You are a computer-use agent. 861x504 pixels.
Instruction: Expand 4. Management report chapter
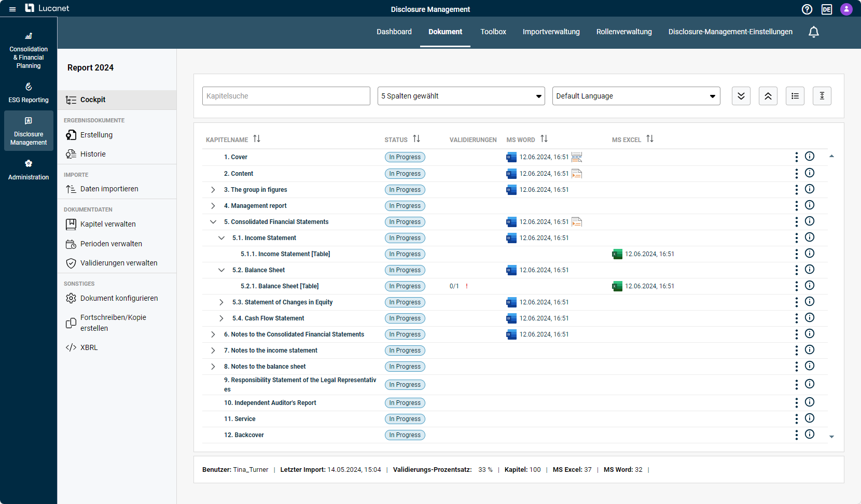(x=213, y=206)
